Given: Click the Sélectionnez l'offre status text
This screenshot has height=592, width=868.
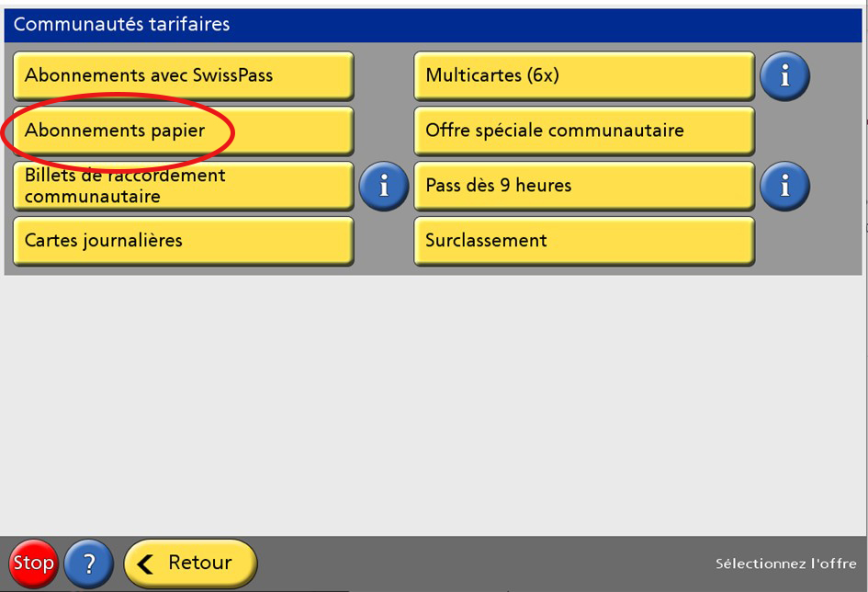Looking at the screenshot, I should [x=785, y=564].
